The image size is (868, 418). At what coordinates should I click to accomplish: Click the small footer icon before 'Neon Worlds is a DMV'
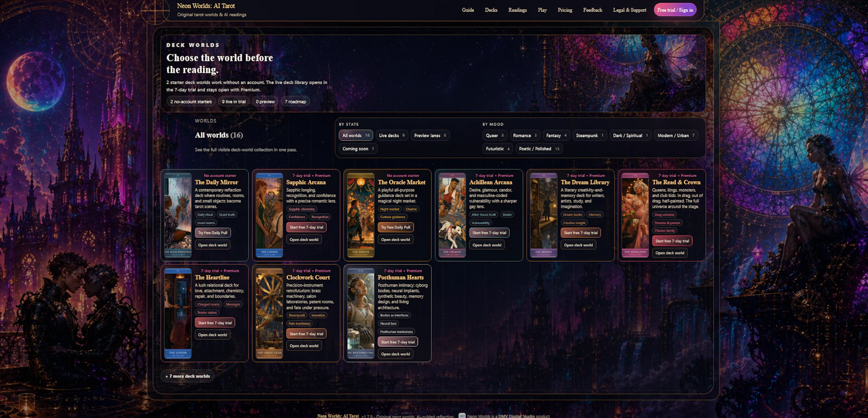tap(462, 416)
